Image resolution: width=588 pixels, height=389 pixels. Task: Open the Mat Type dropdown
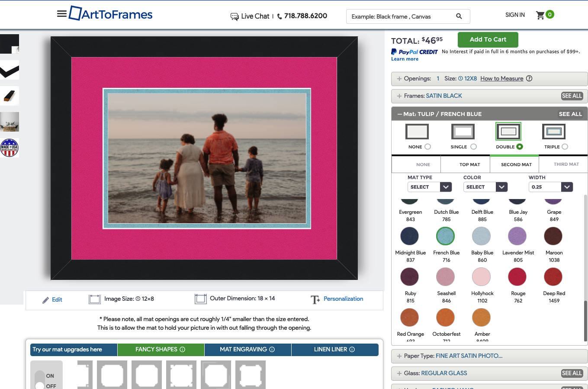(429, 187)
